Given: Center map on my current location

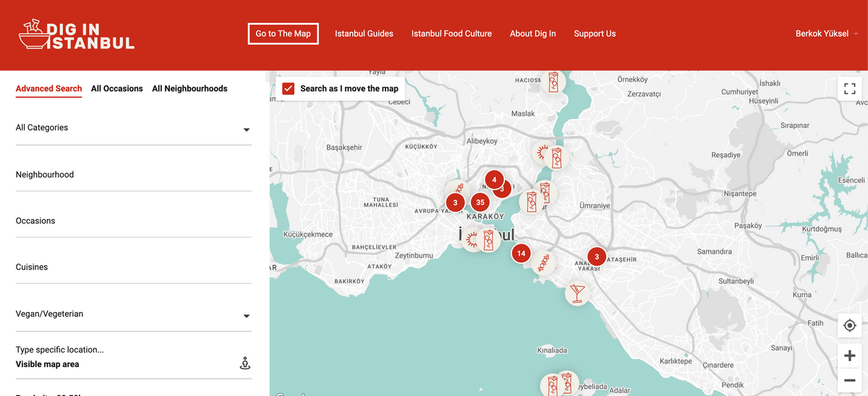Looking at the screenshot, I should [850, 326].
